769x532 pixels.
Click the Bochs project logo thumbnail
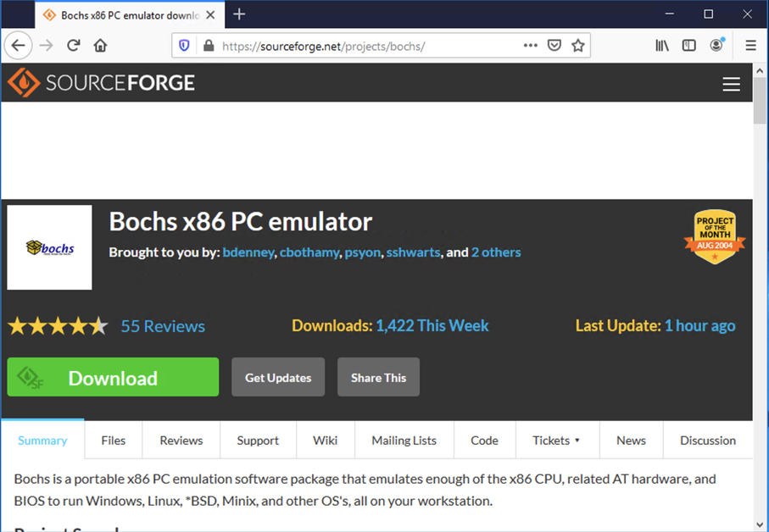click(49, 247)
